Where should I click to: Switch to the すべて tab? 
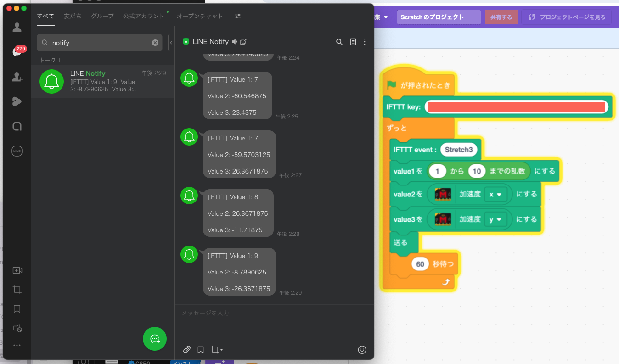(45, 16)
